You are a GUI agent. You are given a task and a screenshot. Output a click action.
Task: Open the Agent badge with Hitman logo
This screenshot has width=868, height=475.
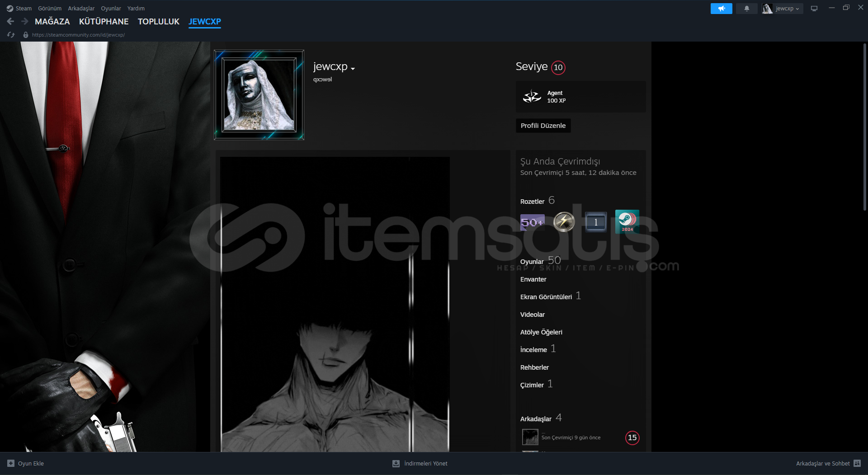click(x=532, y=97)
